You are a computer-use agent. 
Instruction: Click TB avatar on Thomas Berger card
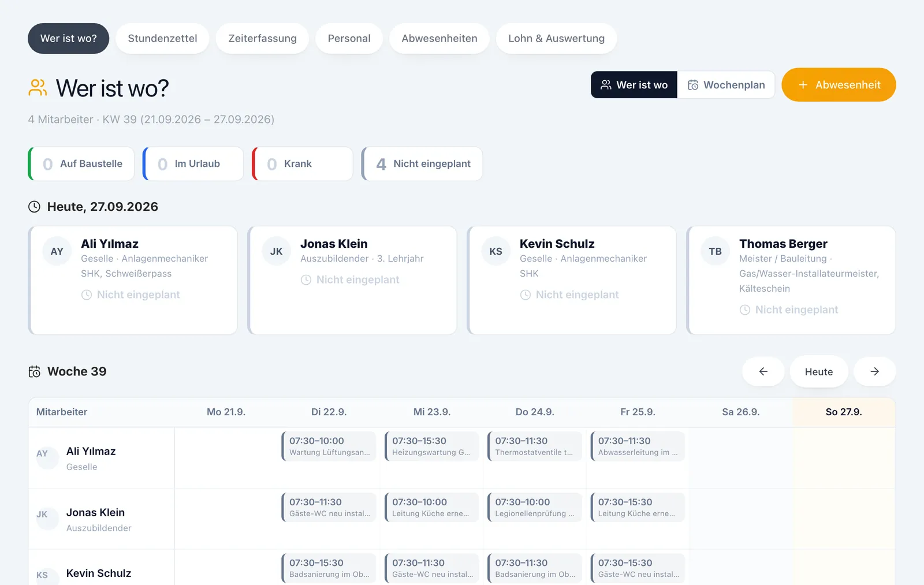pyautogui.click(x=715, y=251)
